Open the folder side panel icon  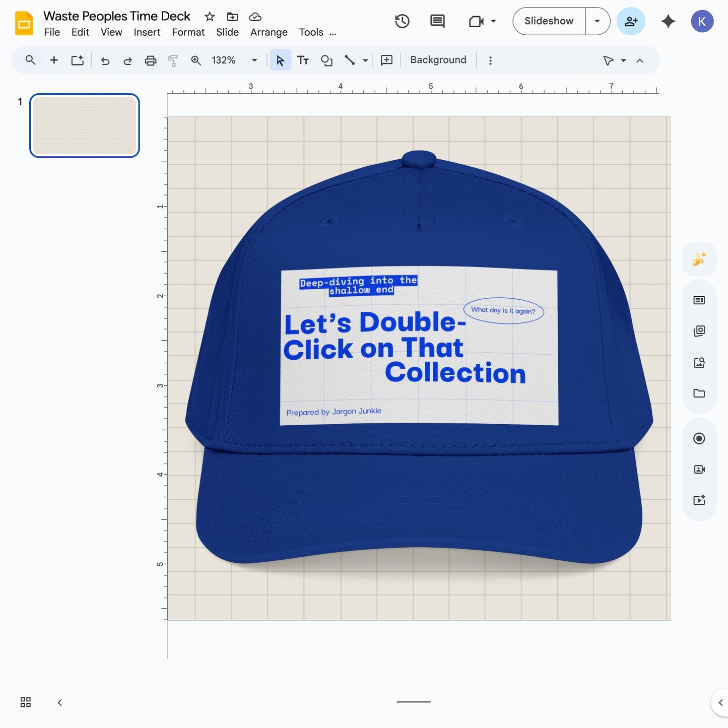(699, 393)
